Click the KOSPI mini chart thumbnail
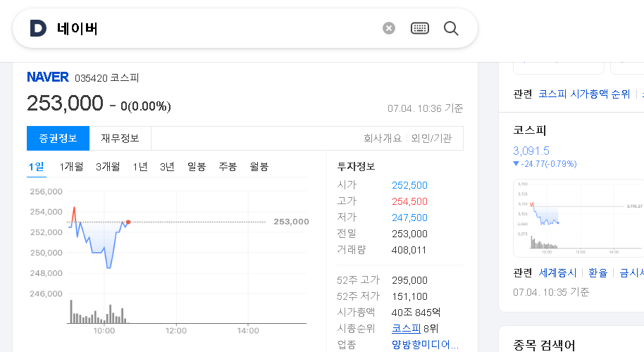The height and width of the screenshot is (352, 644). coord(578,218)
